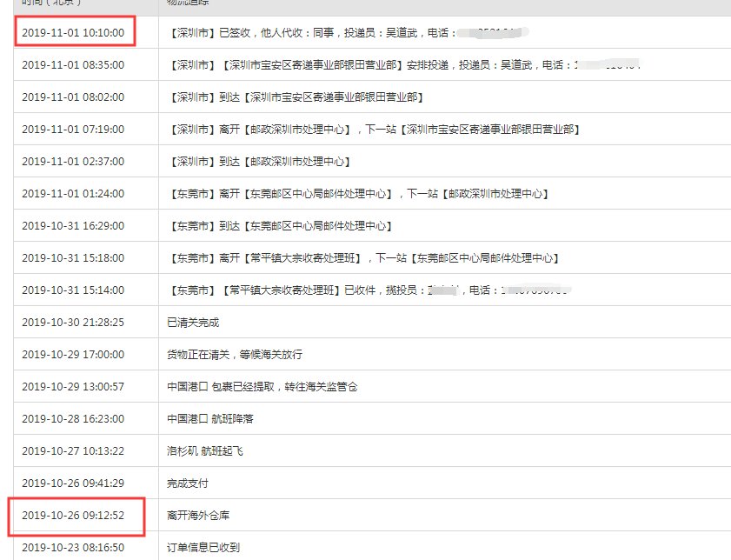Select the timestamp 2019-11-01 08:02:00
This screenshot has height=560, width=731.
(x=73, y=97)
